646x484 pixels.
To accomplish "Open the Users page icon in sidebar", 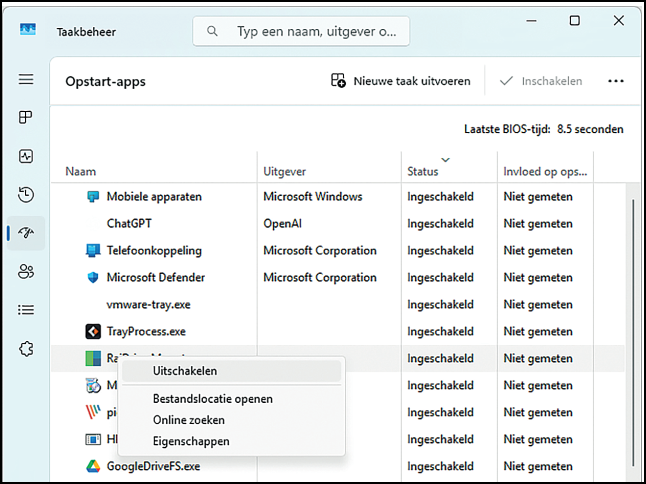I will tap(26, 271).
